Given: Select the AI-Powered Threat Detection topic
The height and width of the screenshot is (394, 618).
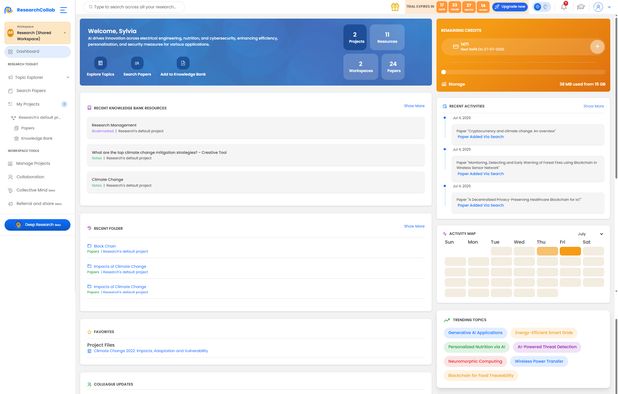Looking at the screenshot, I should tap(547, 347).
